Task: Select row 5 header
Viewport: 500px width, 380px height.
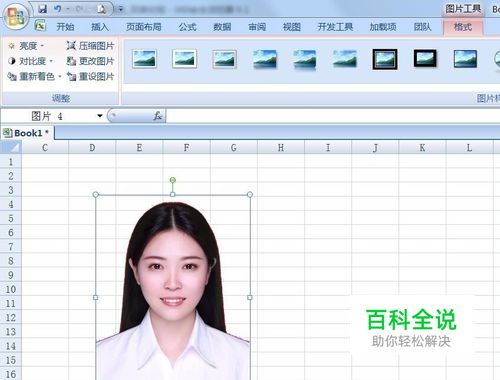Action: pos(11,218)
